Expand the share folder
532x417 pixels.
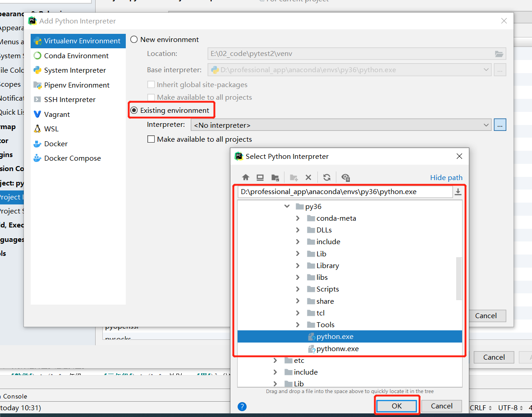(298, 301)
